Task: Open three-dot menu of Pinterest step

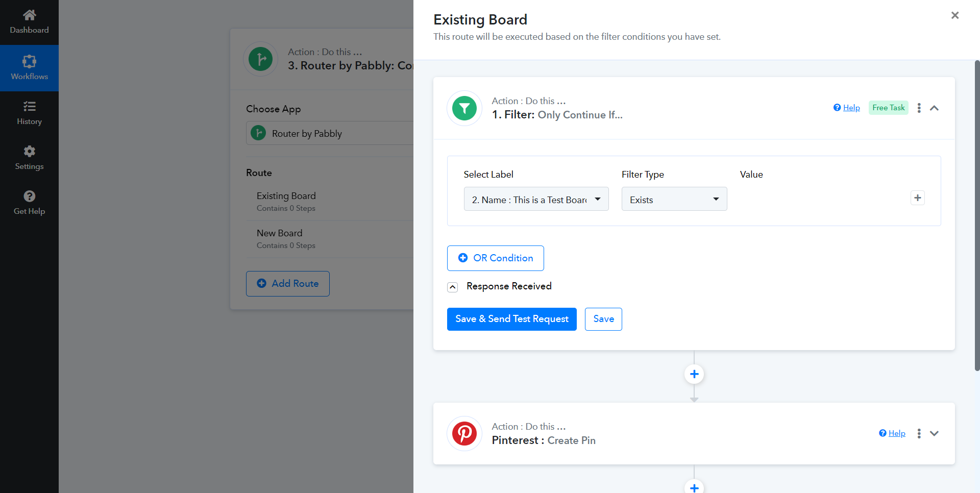Action: 919,433
